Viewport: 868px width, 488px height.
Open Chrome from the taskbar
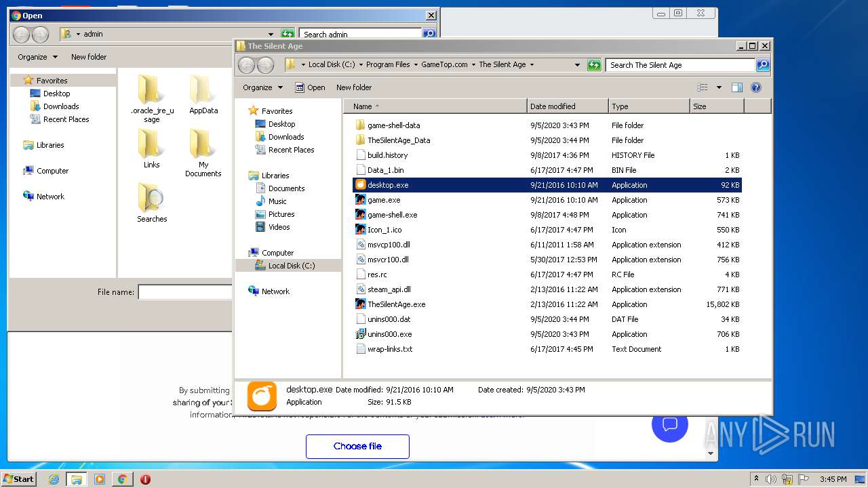[122, 479]
